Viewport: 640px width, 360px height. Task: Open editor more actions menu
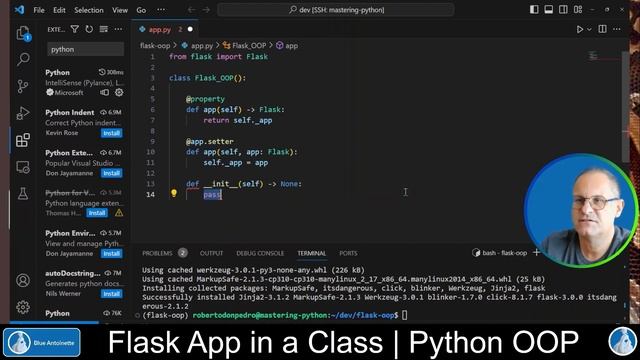point(617,29)
